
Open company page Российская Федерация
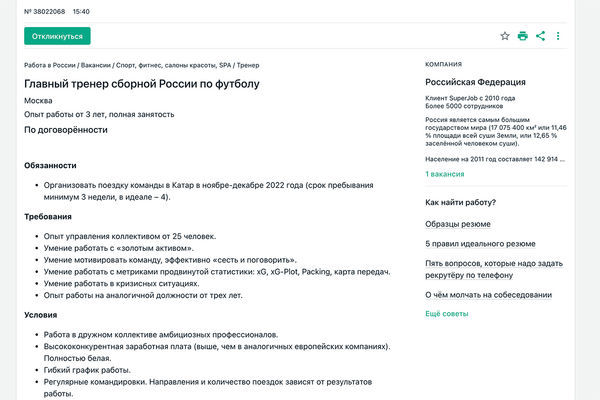(475, 82)
